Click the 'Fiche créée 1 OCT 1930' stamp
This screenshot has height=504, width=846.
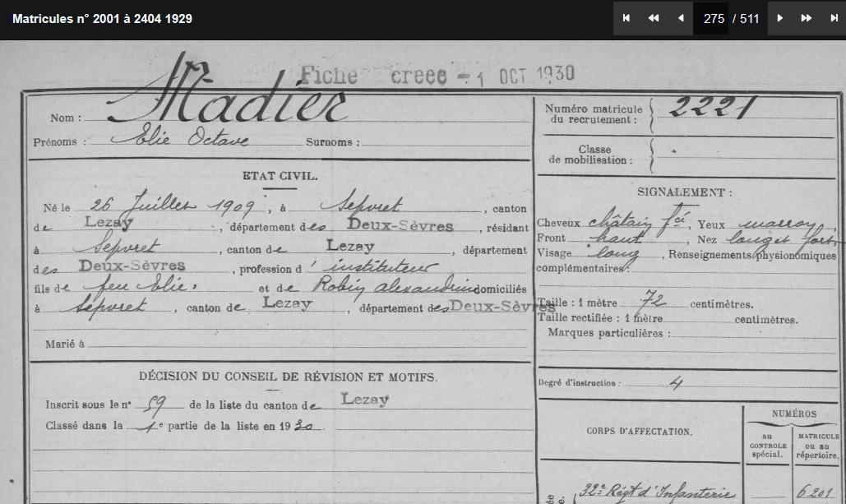click(437, 76)
